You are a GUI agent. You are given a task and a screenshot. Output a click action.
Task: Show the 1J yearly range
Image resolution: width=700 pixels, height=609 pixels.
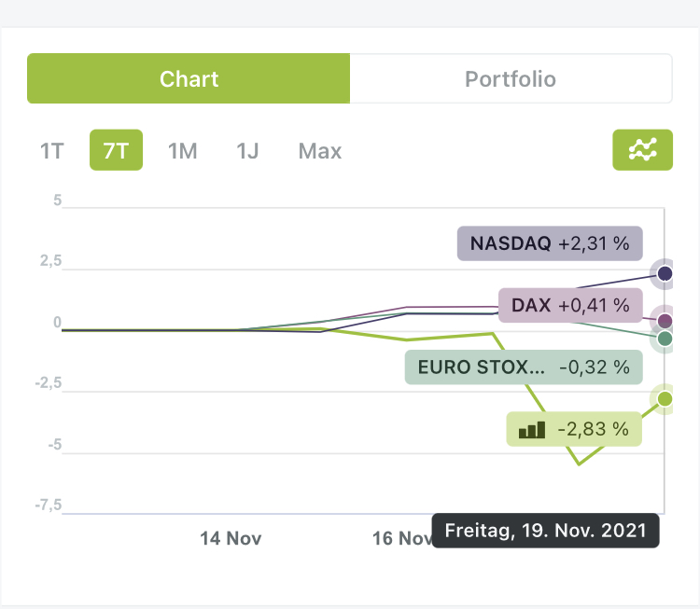247,151
